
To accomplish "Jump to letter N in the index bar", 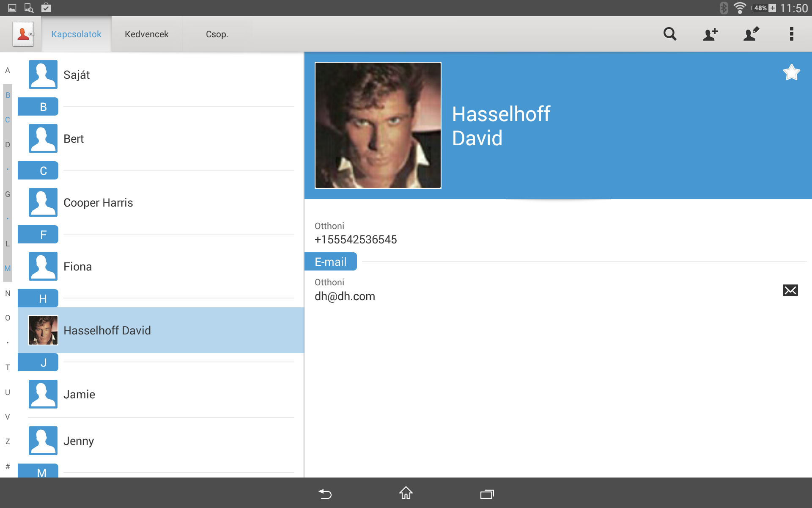I will pyautogui.click(x=8, y=293).
